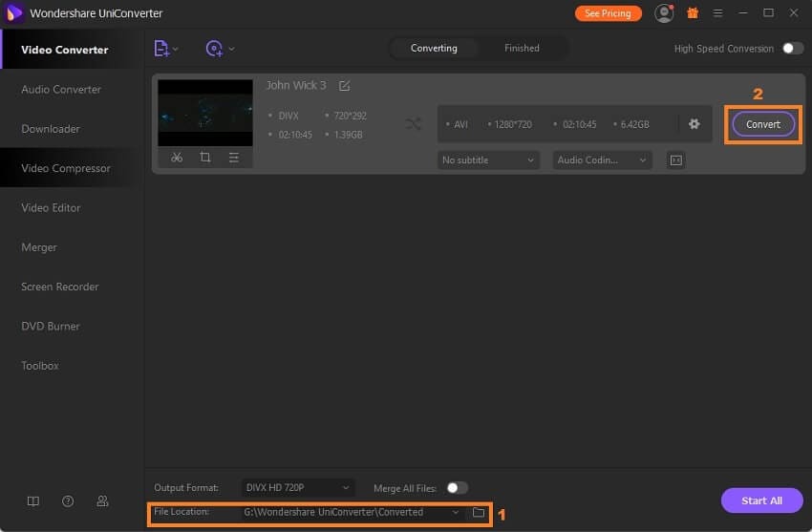The height and width of the screenshot is (532, 812).
Task: Browse output folder icon
Action: pos(479,512)
